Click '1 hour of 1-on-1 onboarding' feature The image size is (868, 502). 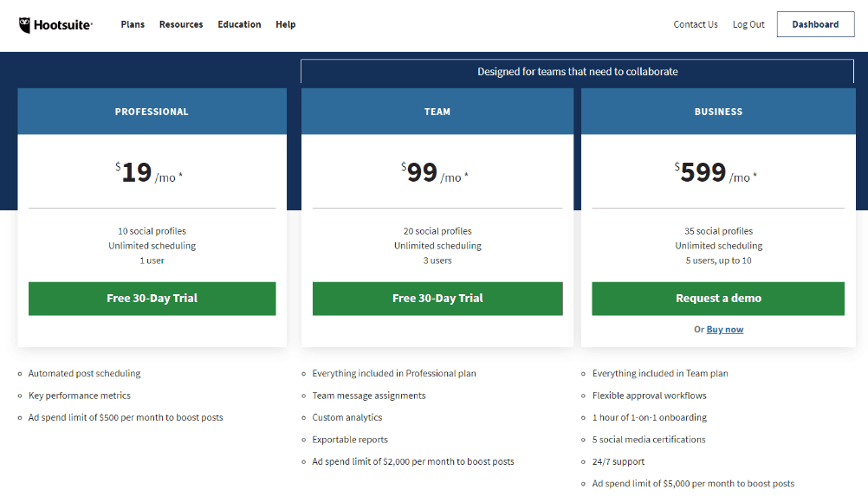(650, 417)
